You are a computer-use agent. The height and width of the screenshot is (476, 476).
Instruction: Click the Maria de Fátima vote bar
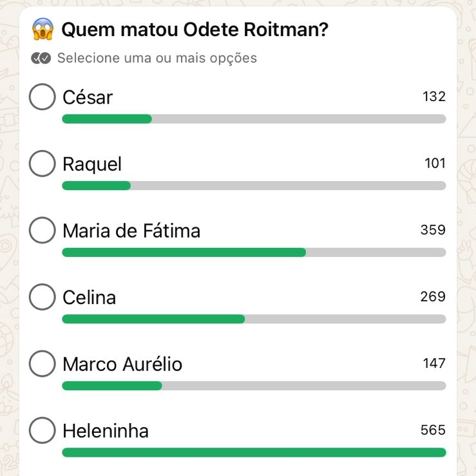pos(254,252)
